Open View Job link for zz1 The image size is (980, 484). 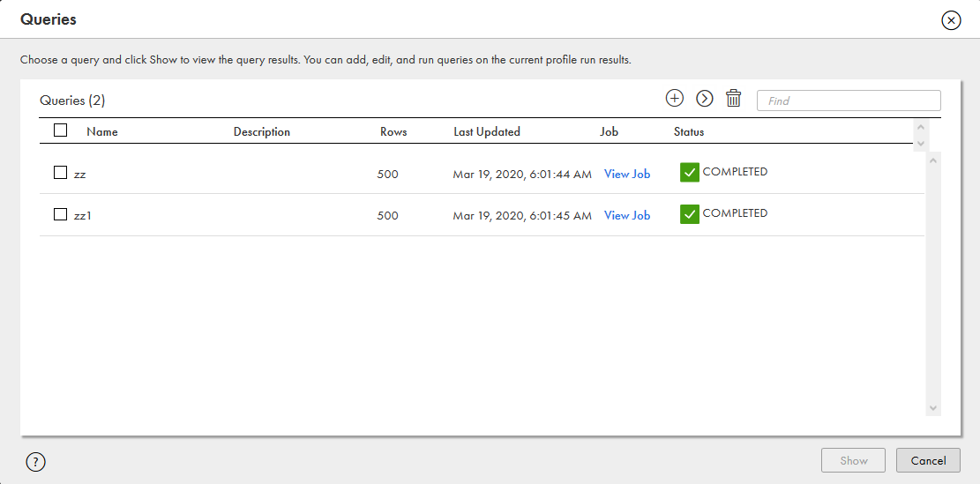(x=627, y=216)
